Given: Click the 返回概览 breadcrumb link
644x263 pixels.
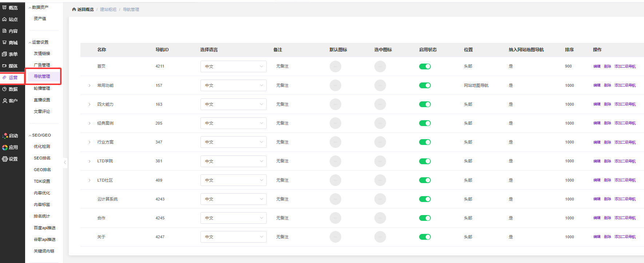Looking at the screenshot, I should pyautogui.click(x=85, y=9).
